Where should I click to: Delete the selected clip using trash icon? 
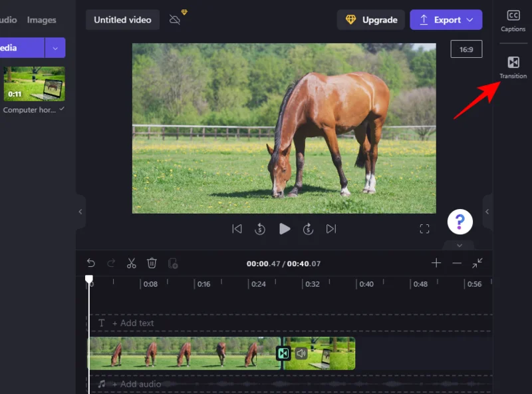[152, 263]
